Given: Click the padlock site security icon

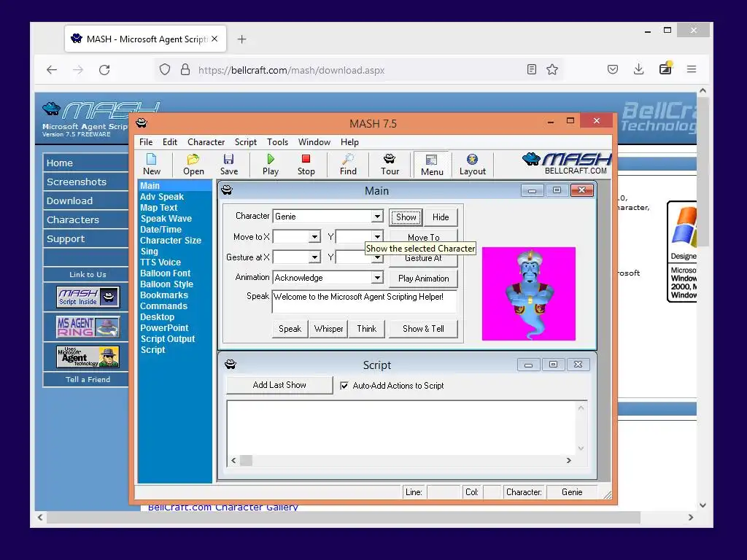Looking at the screenshot, I should click(185, 69).
